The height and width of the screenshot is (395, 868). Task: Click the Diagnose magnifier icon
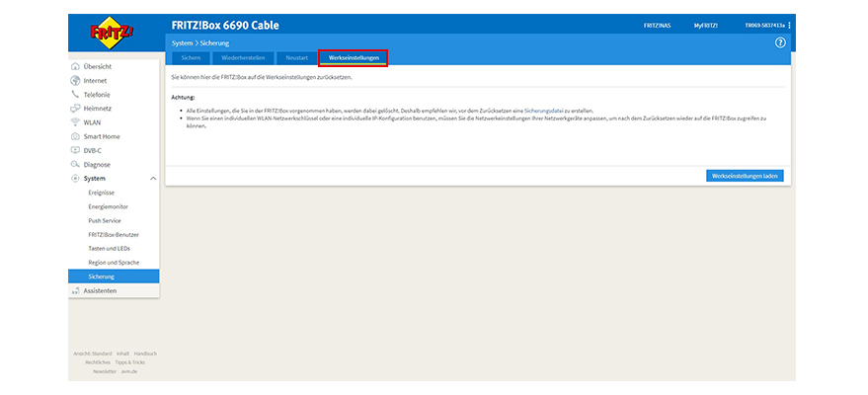coord(76,164)
